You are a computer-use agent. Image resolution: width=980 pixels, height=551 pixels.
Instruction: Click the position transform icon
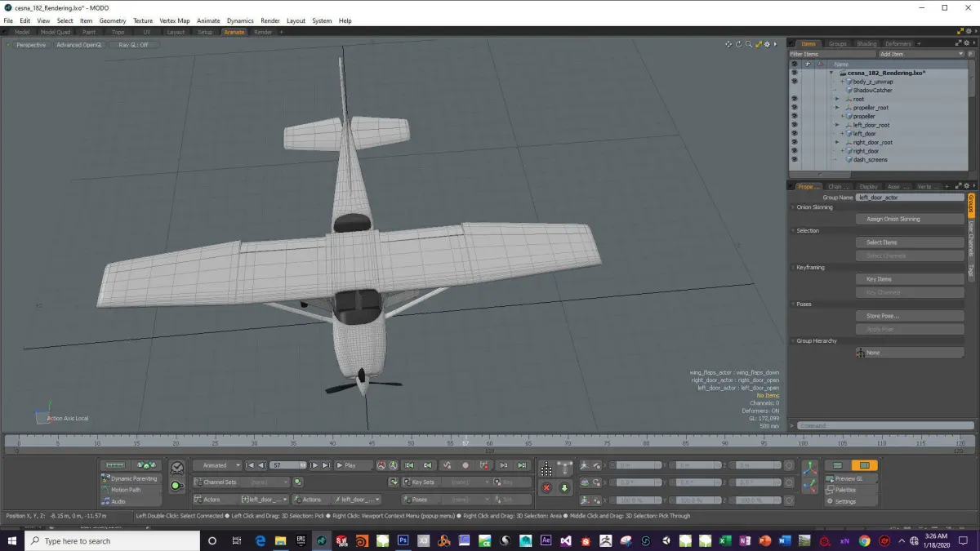click(x=584, y=465)
